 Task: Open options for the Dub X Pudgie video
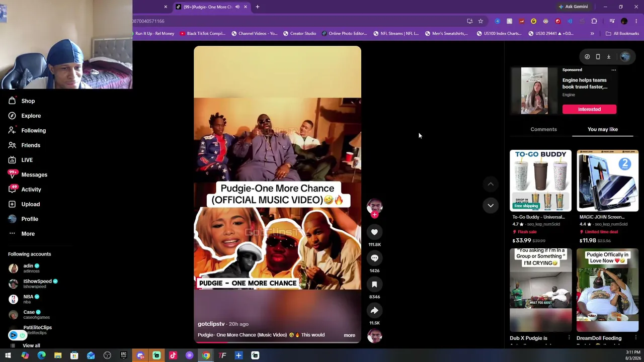569,338
